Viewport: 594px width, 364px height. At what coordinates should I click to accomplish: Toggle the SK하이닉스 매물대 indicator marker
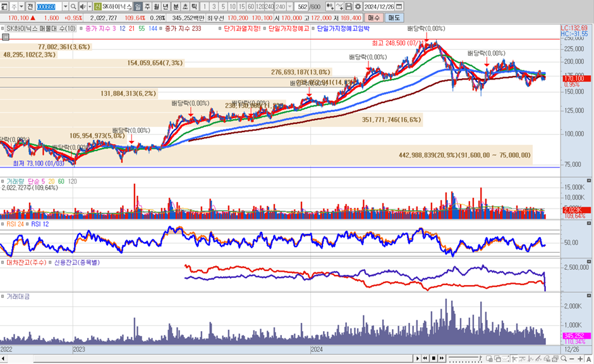3,28
